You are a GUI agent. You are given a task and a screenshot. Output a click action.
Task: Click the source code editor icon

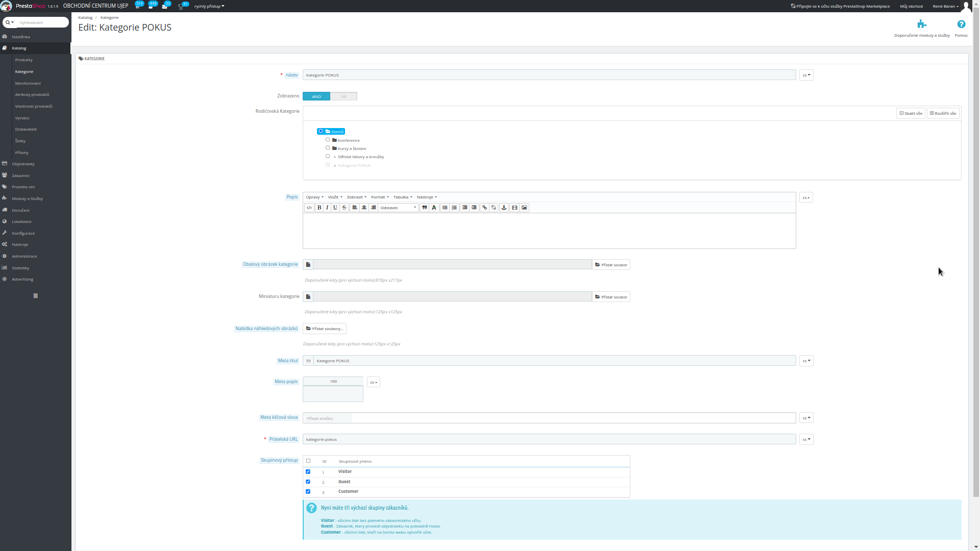pos(309,208)
